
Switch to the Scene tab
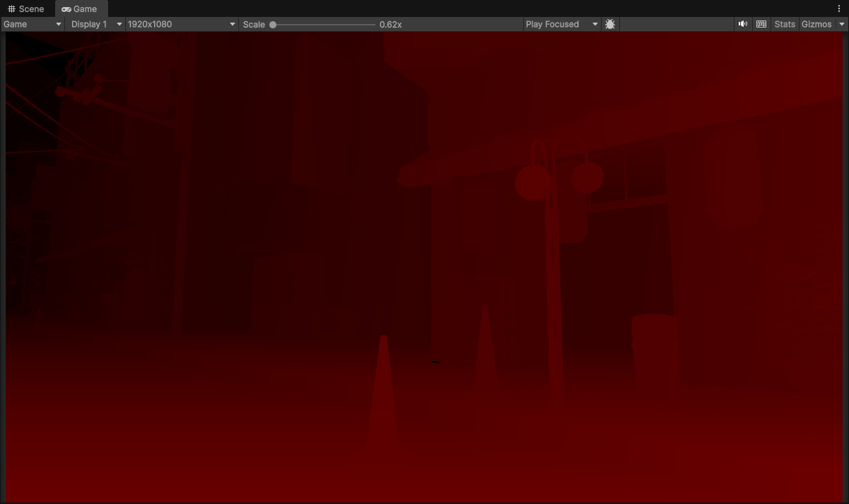(x=26, y=9)
